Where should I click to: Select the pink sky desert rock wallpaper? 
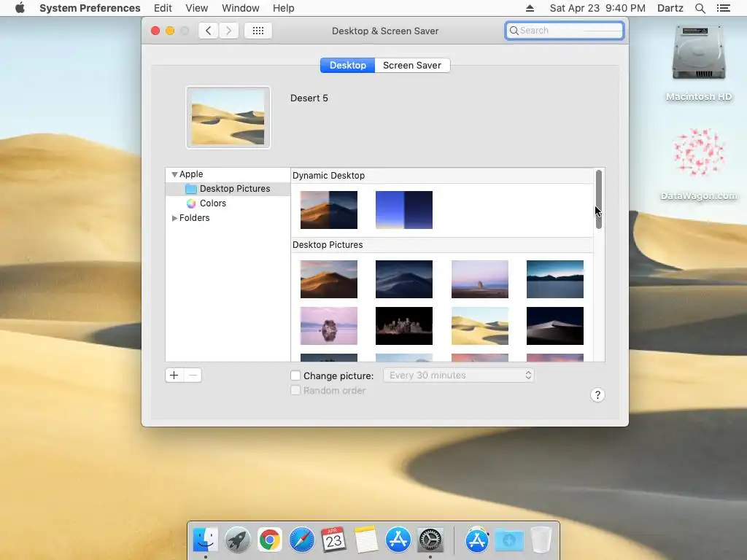pyautogui.click(x=480, y=279)
